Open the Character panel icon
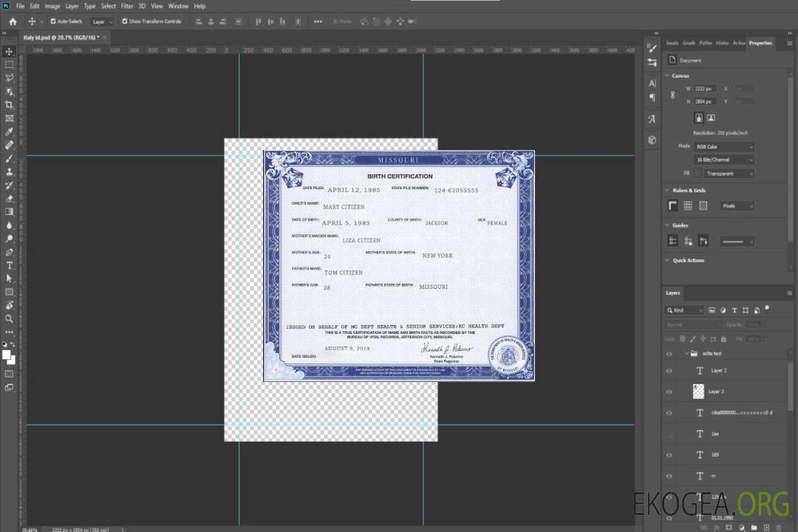 [652, 83]
